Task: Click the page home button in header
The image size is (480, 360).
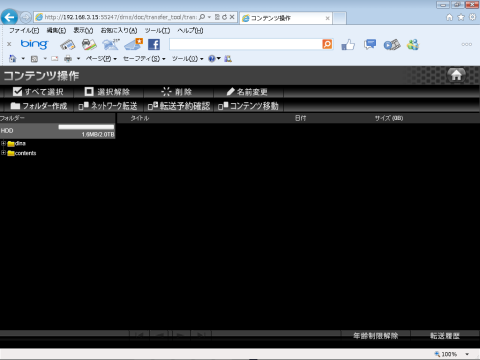Action: point(456,75)
